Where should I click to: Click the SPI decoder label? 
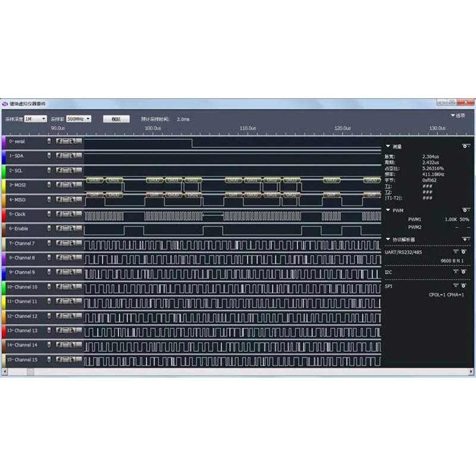tap(389, 286)
